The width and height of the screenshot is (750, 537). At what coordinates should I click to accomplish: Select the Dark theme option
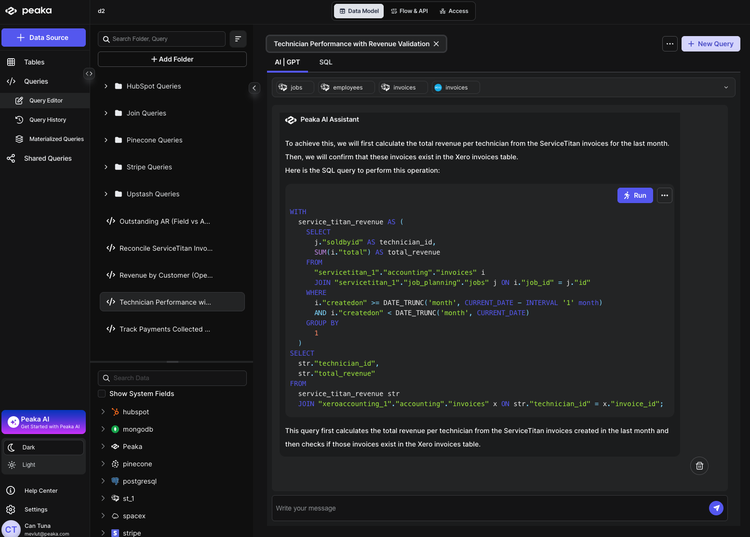[x=27, y=447]
